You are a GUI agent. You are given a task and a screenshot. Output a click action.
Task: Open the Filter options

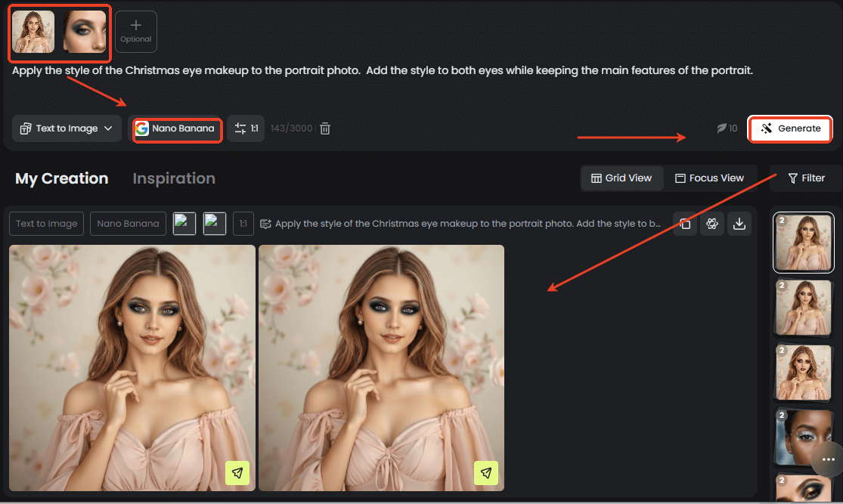click(806, 178)
